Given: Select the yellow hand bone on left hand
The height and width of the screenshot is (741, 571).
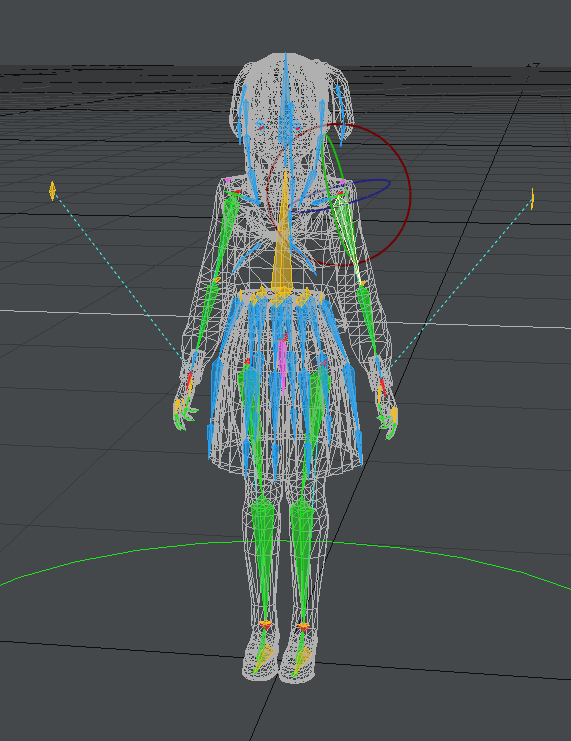Looking at the screenshot, I should [178, 406].
